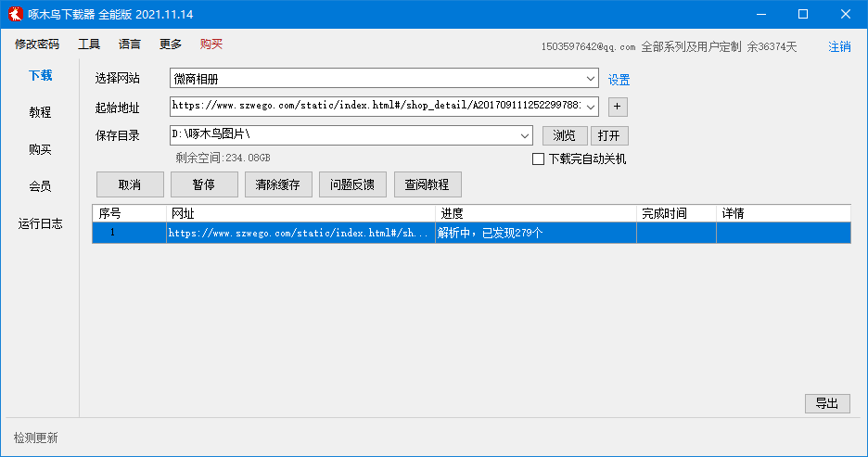The image size is (868, 457).
Task: Click the plus button beside start address
Action: pyautogui.click(x=618, y=107)
